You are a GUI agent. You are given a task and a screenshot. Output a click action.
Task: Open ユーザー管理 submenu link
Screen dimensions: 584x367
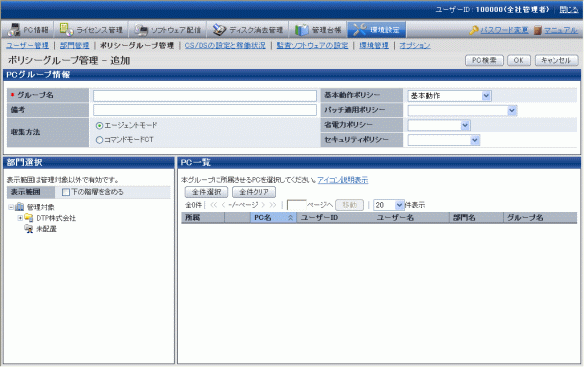pyautogui.click(x=28, y=45)
